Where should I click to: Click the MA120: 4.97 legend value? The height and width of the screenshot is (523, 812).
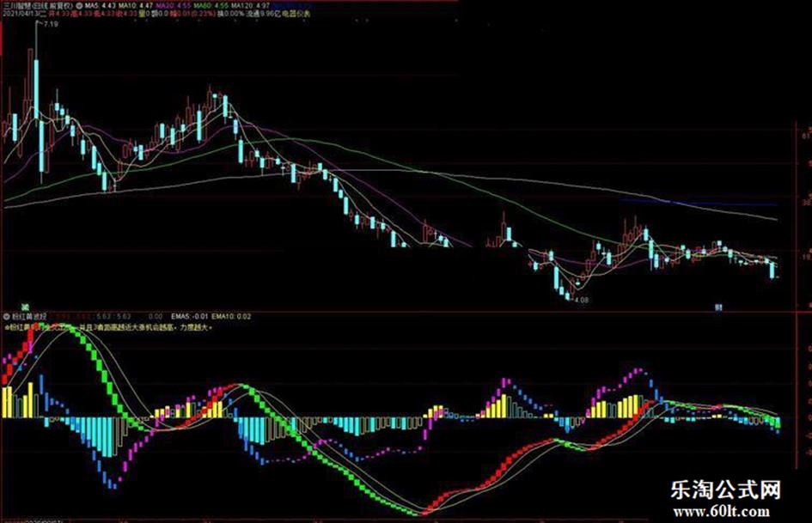251,6
